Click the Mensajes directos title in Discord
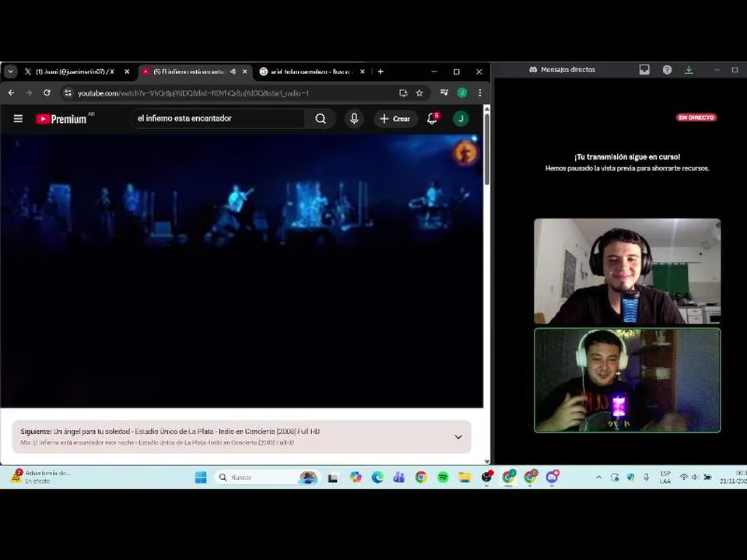This screenshot has height=560, width=747. click(x=568, y=69)
